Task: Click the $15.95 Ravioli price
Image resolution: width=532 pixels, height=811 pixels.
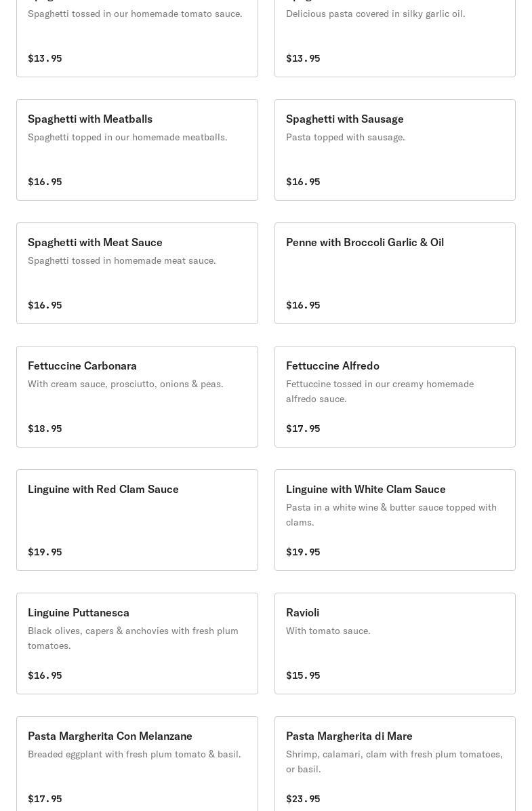Action: (303, 675)
